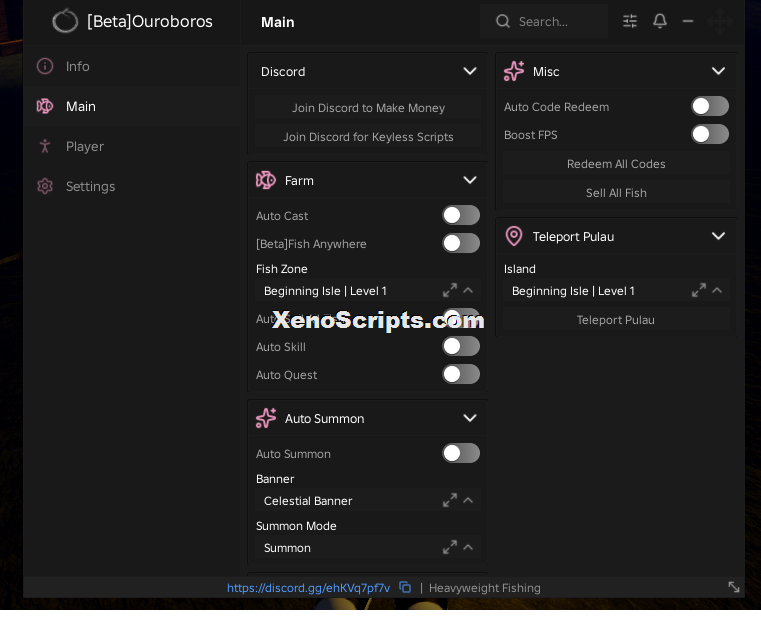
Task: Click the Fish Zone label
Action: [281, 269]
